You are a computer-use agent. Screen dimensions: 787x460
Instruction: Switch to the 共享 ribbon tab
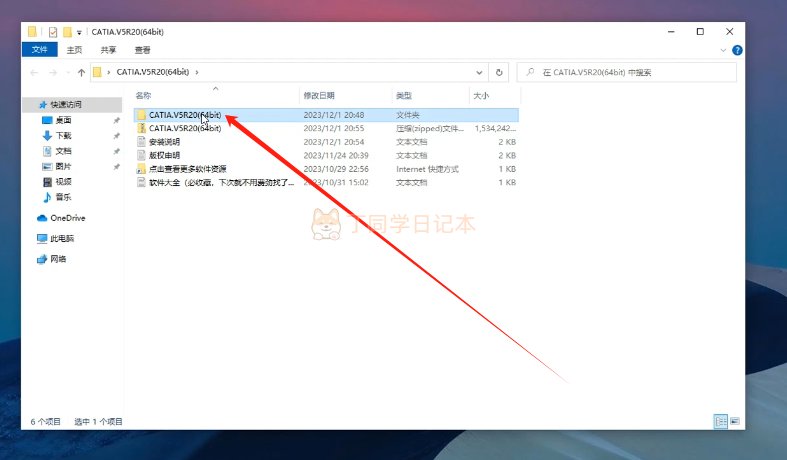108,50
